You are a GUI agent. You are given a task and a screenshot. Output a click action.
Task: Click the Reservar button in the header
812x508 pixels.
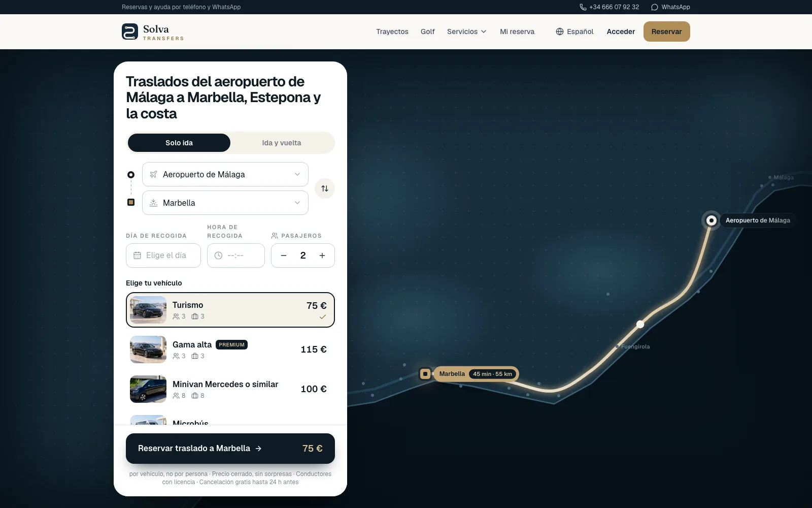pos(667,31)
